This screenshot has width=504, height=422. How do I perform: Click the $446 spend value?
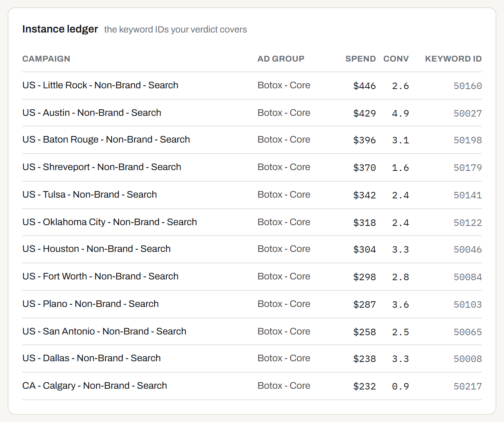point(365,86)
